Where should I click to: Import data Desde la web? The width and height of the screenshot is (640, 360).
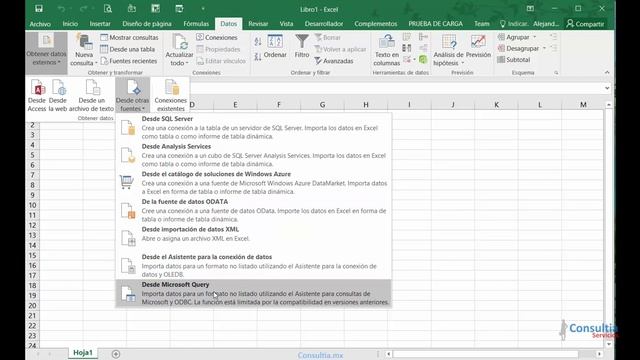point(58,95)
